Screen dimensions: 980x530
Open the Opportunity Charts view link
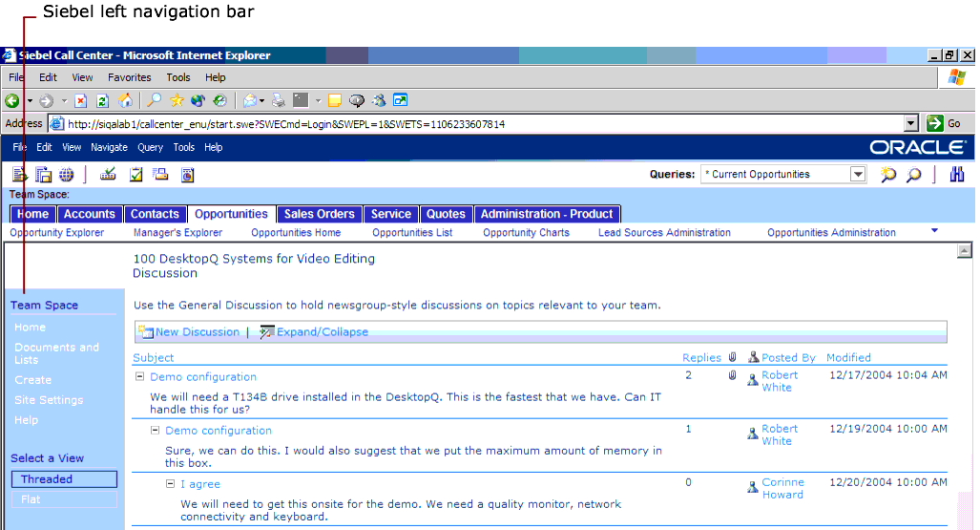pos(526,233)
